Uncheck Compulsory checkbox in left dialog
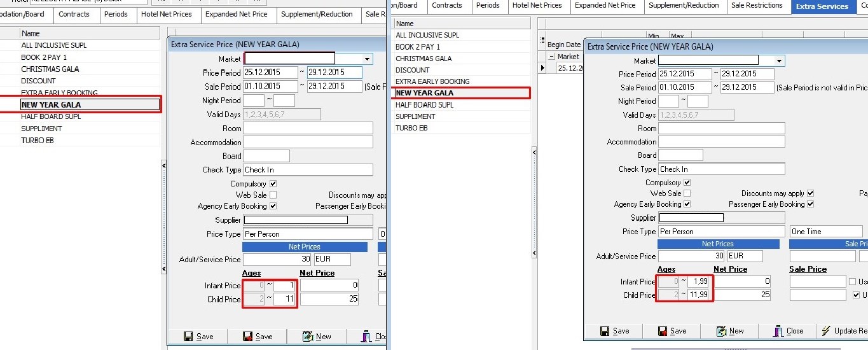The height and width of the screenshot is (350, 868). coord(273,184)
